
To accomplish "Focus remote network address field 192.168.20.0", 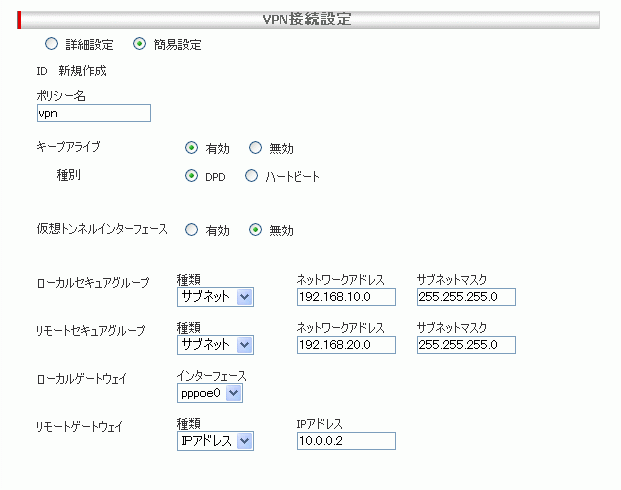I will point(346,345).
